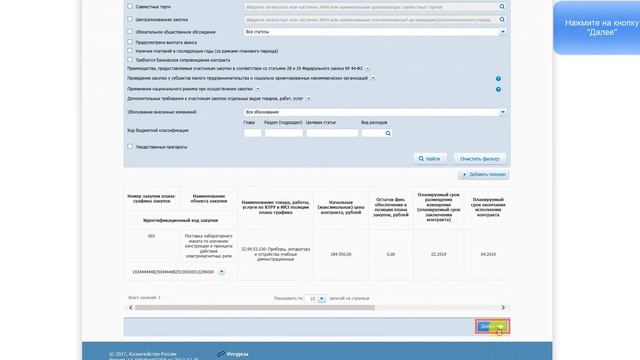Click the price cell "184 050,00"
Image resolution: width=640 pixels, height=360 pixels.
pyautogui.click(x=341, y=254)
